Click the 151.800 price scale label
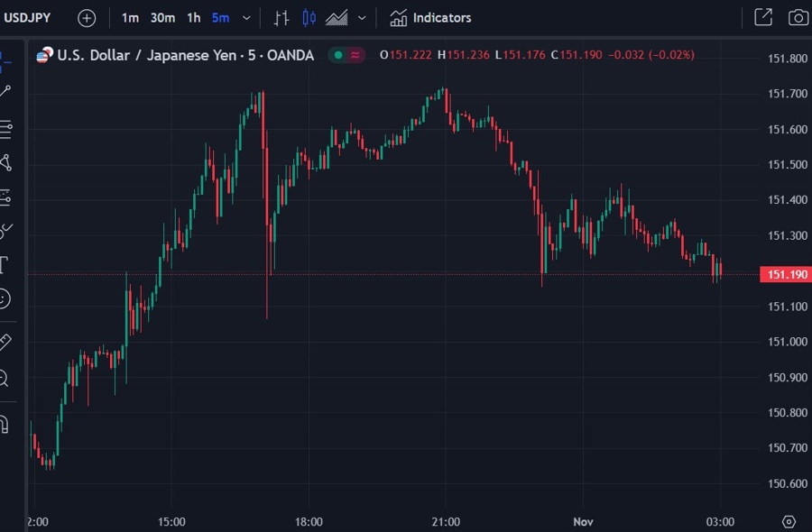This screenshot has width=812, height=532. click(787, 59)
